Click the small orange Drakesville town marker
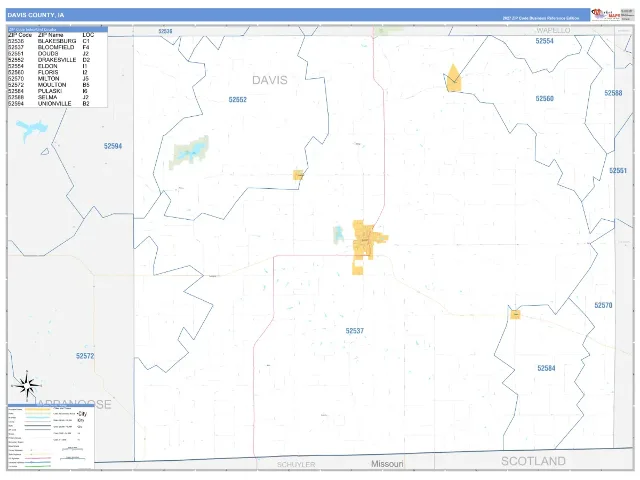Viewport: 640px width, 480px height. [298, 175]
